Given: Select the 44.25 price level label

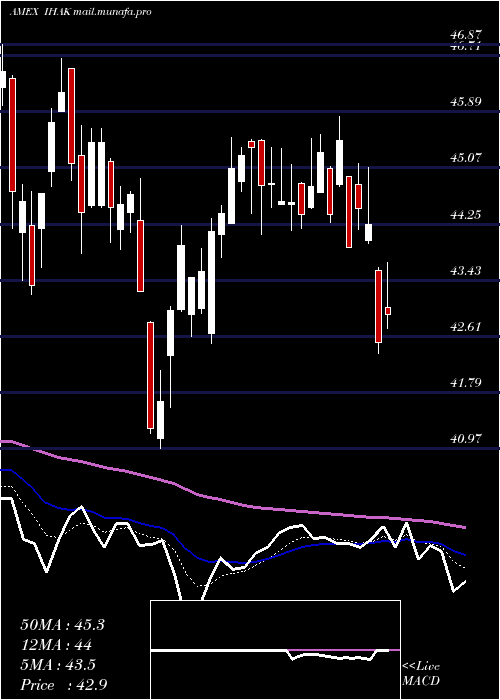Looking at the screenshot, I should (465, 215).
